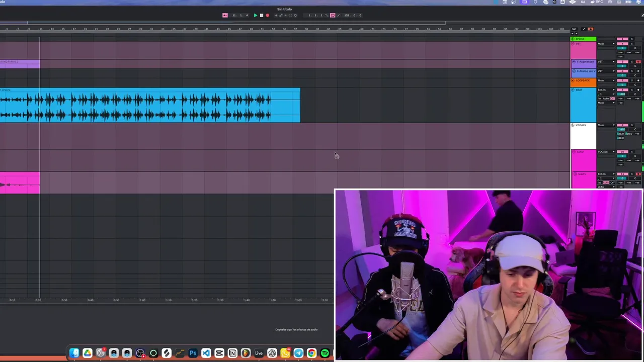Image resolution: width=644 pixels, height=362 pixels.
Task: Set BEAT monitoring to Auto
Action: click(x=606, y=99)
